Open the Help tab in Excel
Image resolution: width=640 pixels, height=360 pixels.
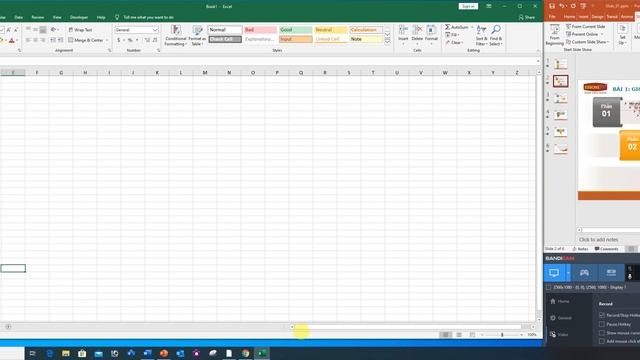[101, 17]
